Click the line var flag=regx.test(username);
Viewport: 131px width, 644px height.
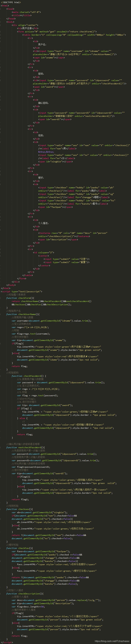[x=31, y=334]
